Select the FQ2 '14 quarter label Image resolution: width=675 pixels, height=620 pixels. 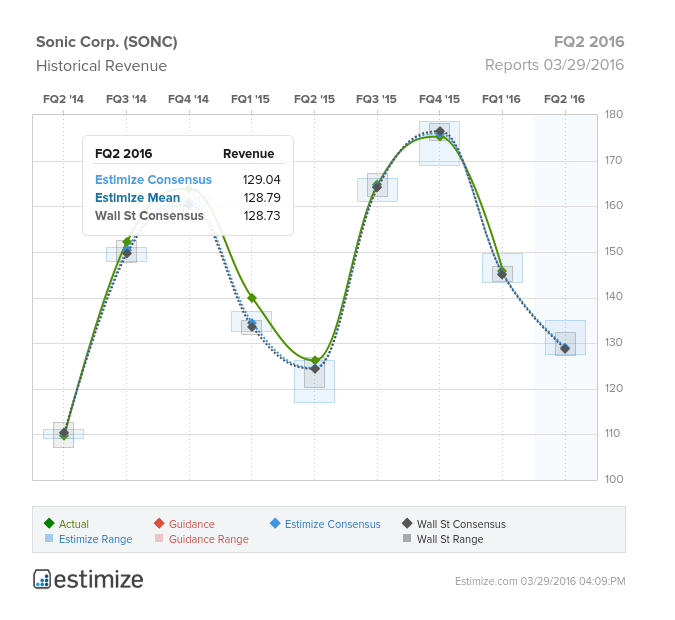(63, 99)
